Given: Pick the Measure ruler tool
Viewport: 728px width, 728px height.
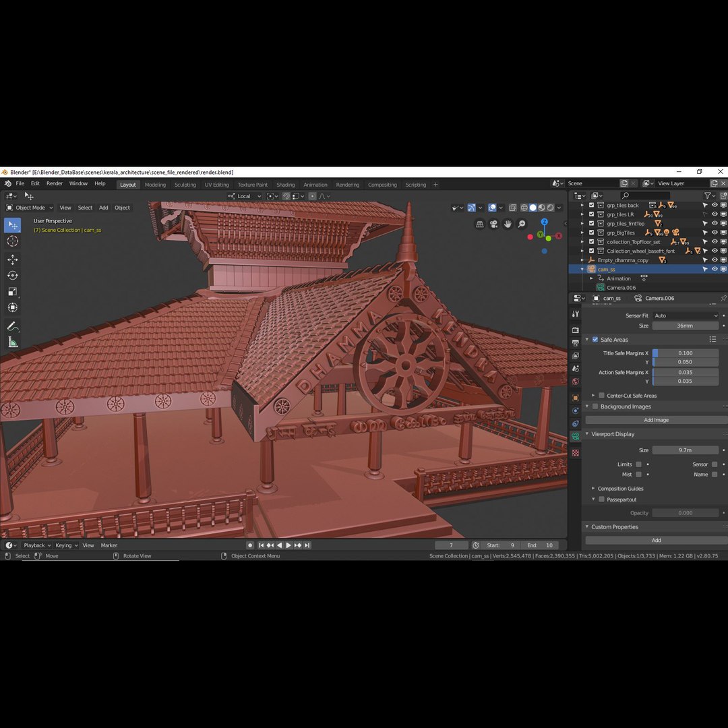Looking at the screenshot, I should 13,342.
